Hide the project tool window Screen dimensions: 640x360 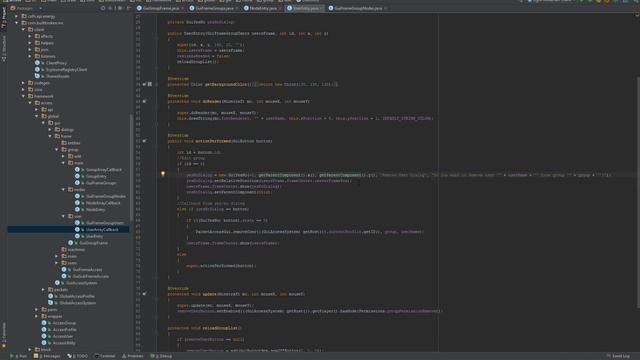click(128, 8)
